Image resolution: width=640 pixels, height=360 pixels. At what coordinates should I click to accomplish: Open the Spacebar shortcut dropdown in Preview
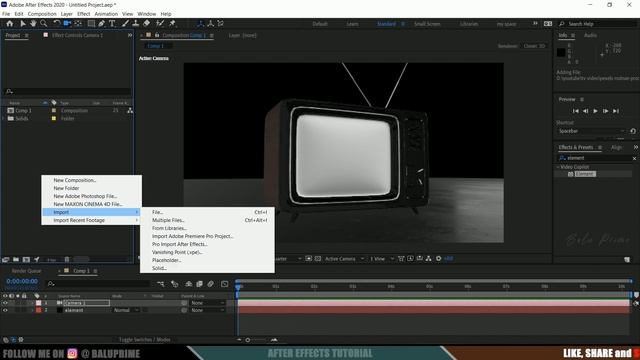591,131
